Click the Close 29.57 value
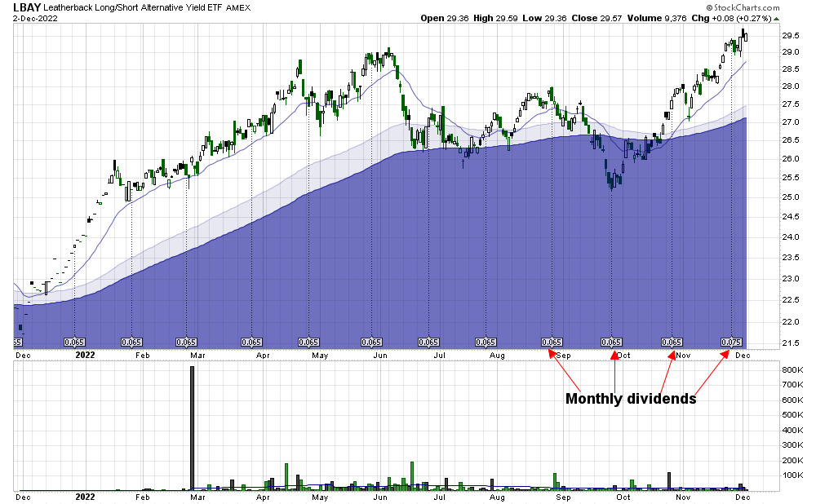 (596, 18)
